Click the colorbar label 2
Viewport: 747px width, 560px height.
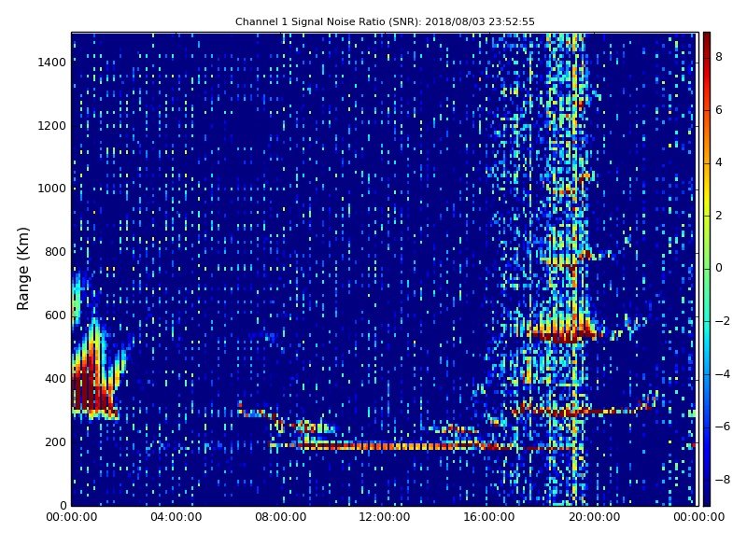click(x=719, y=216)
